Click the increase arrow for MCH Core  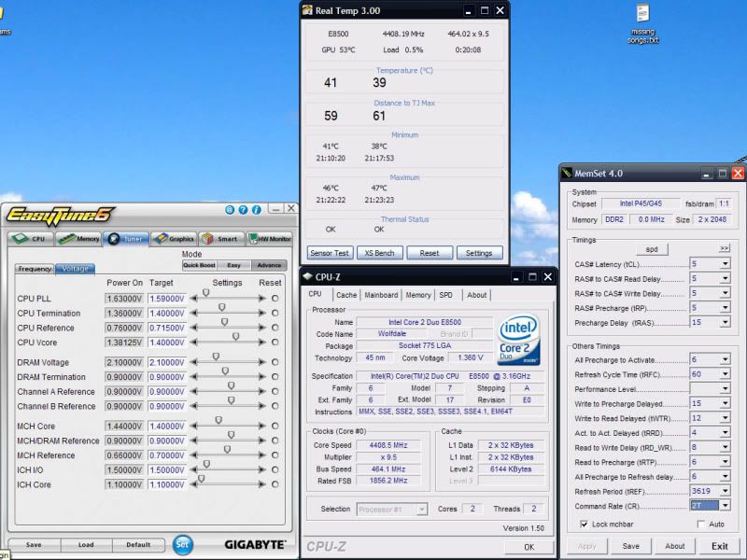(262, 427)
